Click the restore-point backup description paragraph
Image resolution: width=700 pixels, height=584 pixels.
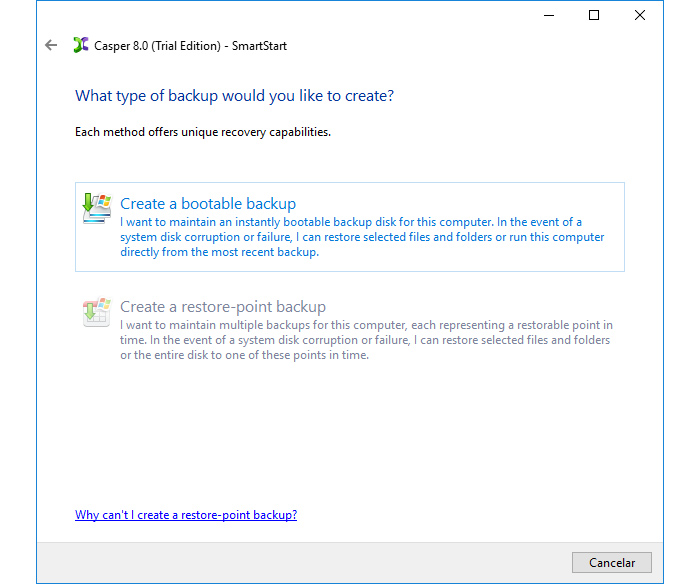[365, 340]
